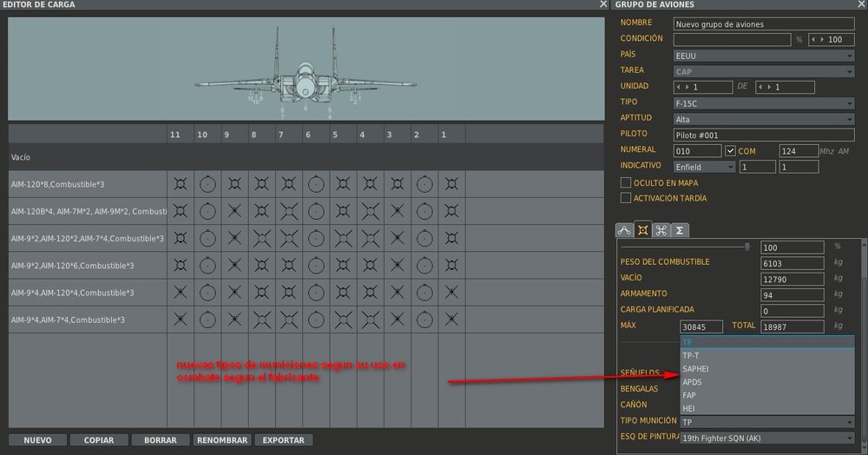This screenshot has height=455, width=868.
Task: Open the triggered actions tab icon
Action: tap(661, 230)
